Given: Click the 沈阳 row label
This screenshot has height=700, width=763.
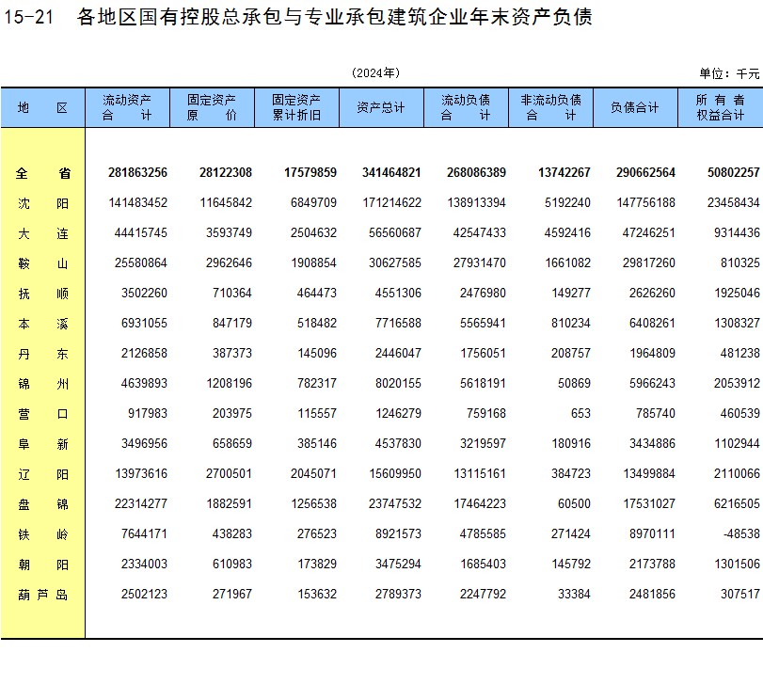Looking at the screenshot, I should (42, 203).
